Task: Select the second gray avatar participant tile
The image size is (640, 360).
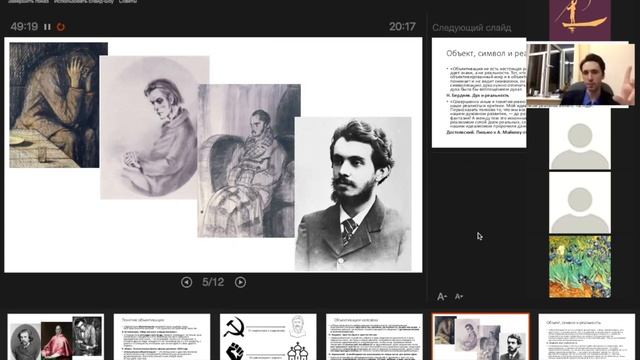Action: click(580, 202)
